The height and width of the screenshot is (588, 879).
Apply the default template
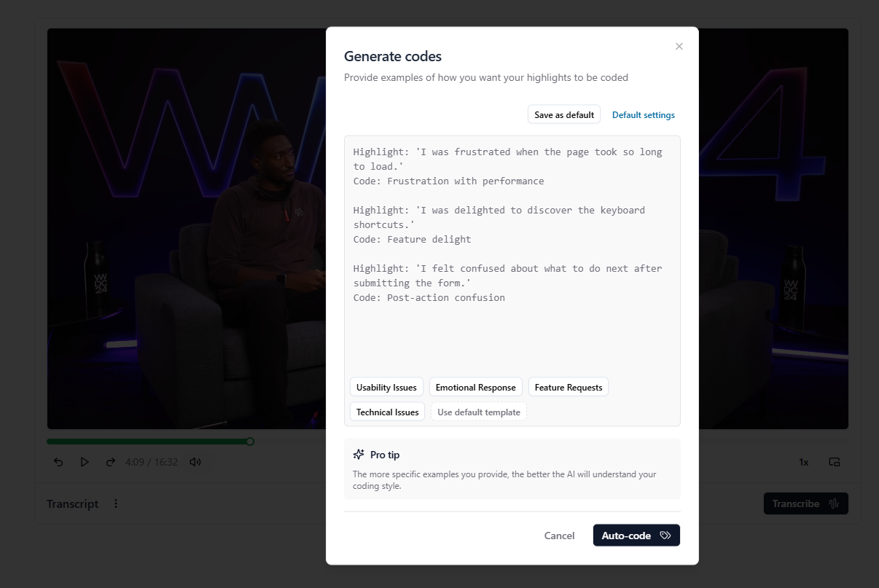coord(479,412)
